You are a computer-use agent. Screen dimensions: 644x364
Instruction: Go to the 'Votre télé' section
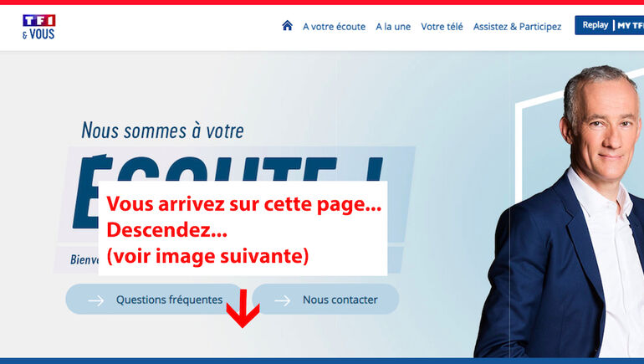coord(442,27)
